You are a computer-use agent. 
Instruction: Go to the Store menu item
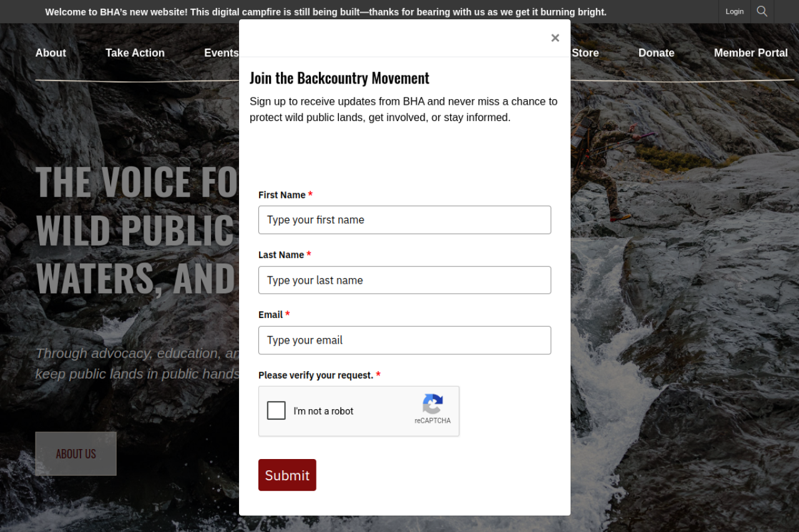[x=586, y=53]
